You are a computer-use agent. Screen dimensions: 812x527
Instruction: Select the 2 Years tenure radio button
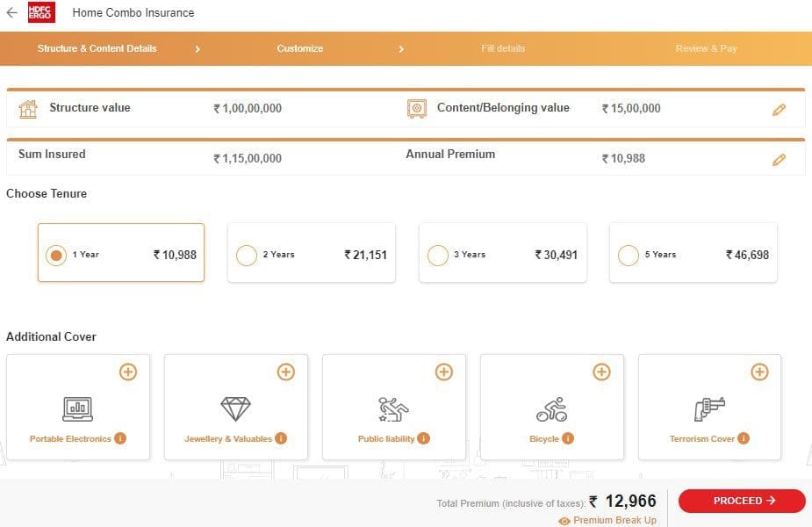tap(247, 255)
